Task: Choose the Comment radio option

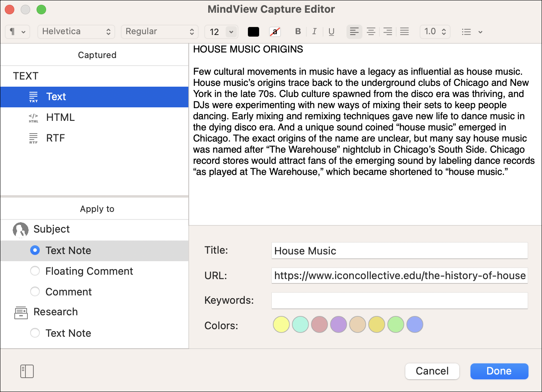Action: [35, 292]
